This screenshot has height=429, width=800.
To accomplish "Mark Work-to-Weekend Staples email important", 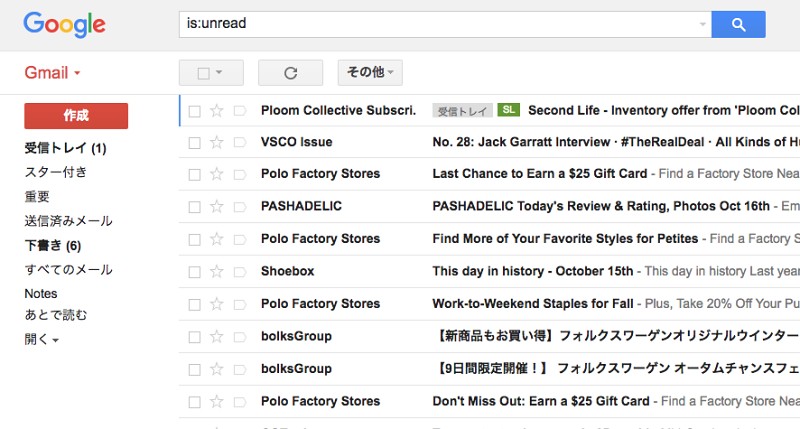I will (240, 305).
